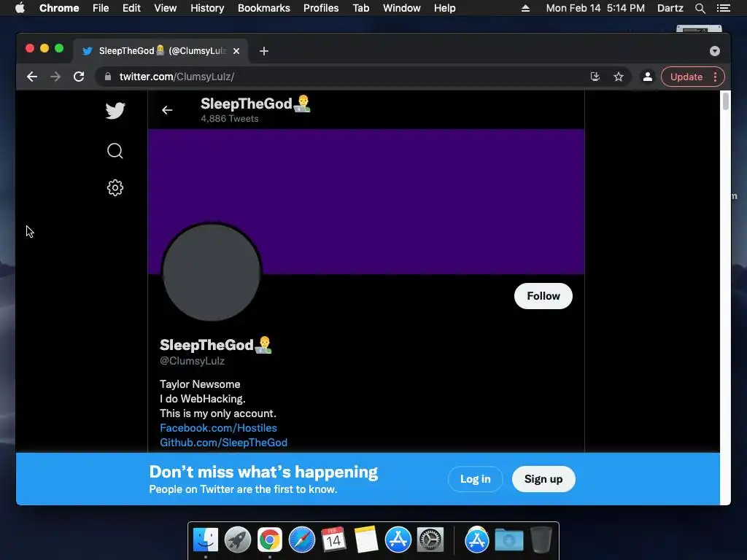Open the View menu

(x=166, y=8)
